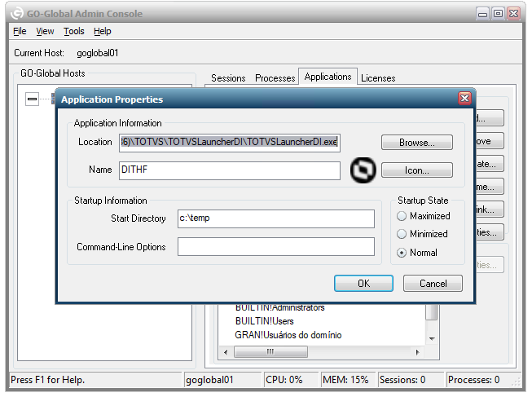Select BUILTIN!Administrators in the list

point(280,307)
